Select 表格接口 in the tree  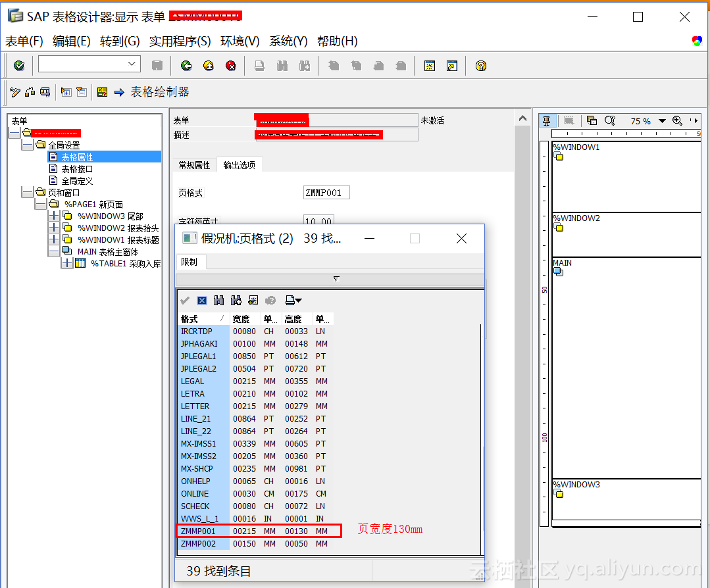pyautogui.click(x=77, y=169)
